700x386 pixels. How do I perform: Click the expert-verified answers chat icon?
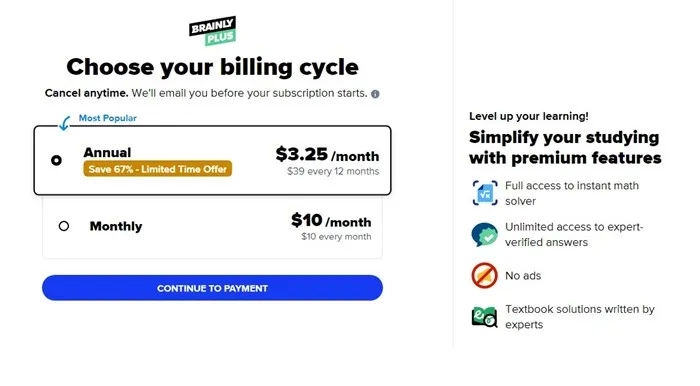pyautogui.click(x=484, y=235)
